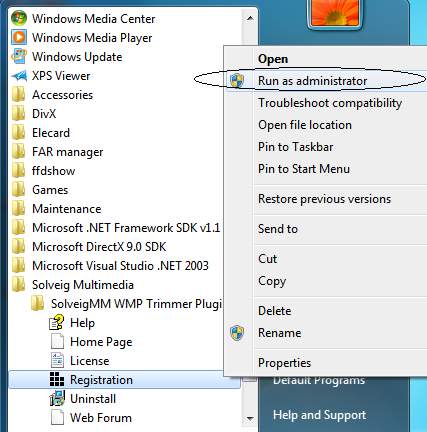This screenshot has height=432, width=427.
Task: Click the programs list scroll-down arrow
Action: coord(250,418)
